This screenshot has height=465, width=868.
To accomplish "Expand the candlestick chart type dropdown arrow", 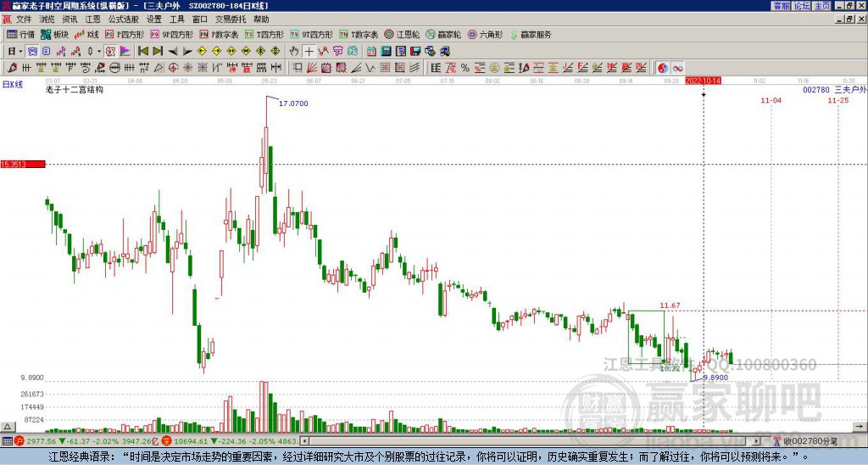I will [x=99, y=51].
